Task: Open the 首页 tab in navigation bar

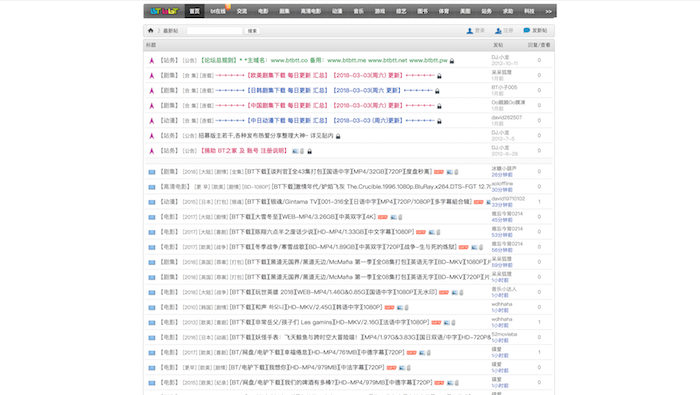Action: click(195, 11)
